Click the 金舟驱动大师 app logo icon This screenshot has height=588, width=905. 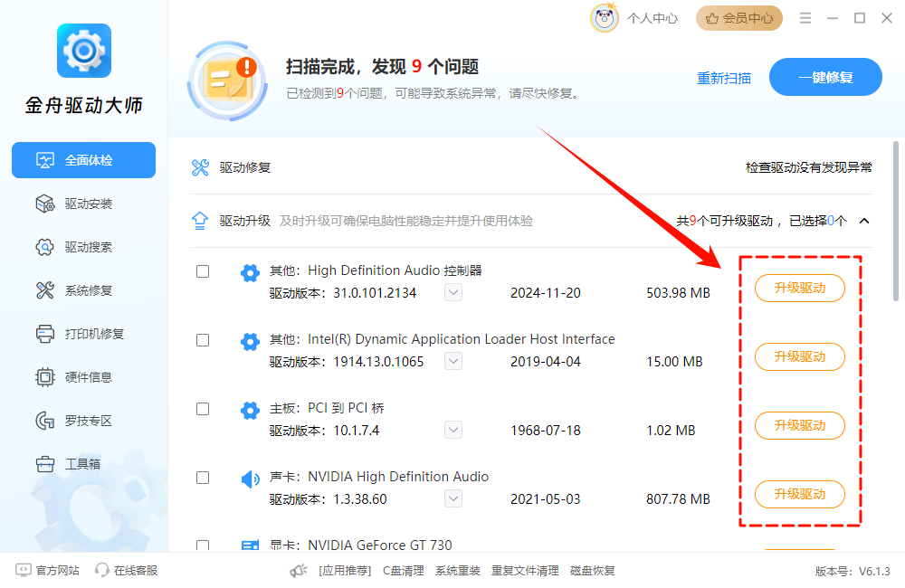coord(83,51)
